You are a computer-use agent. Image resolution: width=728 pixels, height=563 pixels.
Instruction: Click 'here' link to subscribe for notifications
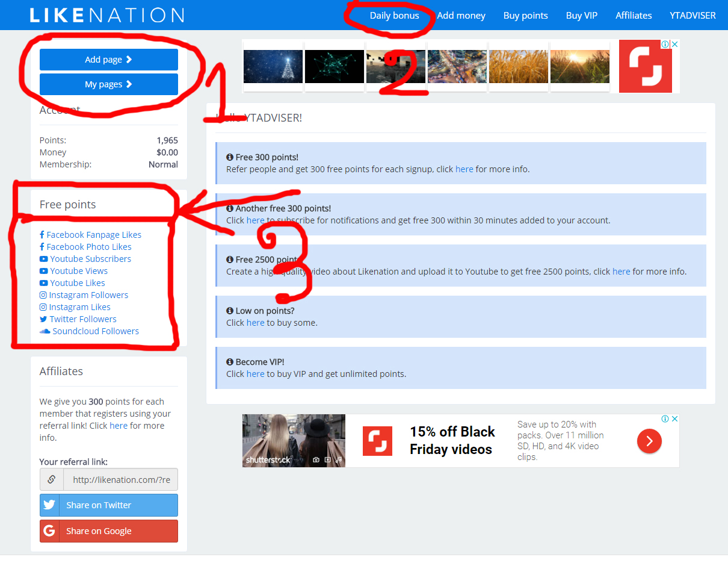point(256,220)
